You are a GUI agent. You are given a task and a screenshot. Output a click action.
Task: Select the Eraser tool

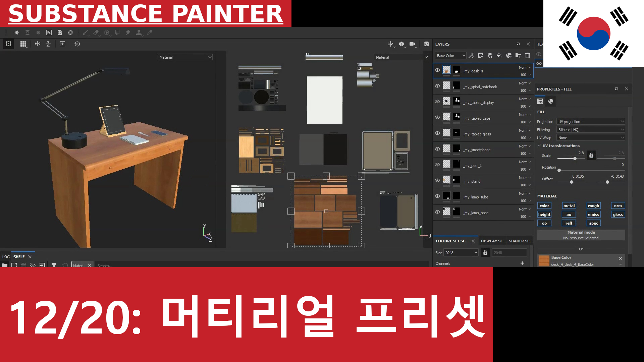[x=96, y=33]
